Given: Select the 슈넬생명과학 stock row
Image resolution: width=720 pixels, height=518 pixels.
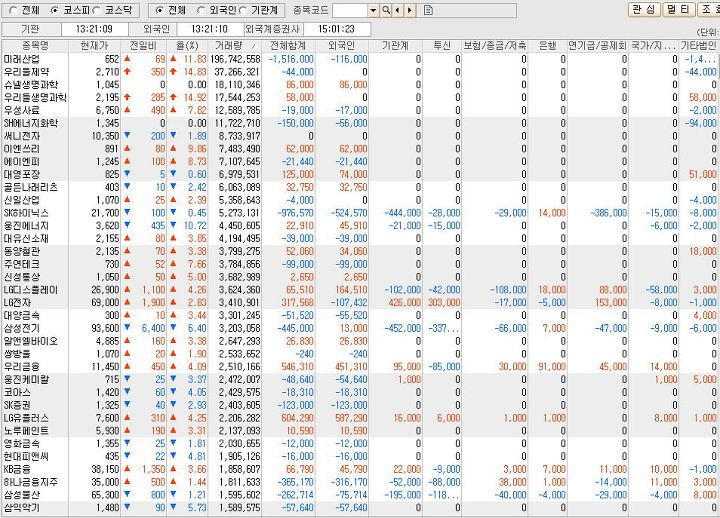Looking at the screenshot, I should pos(360,85).
